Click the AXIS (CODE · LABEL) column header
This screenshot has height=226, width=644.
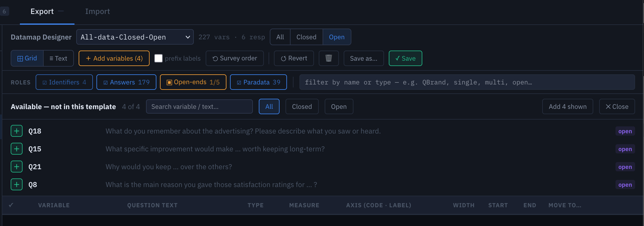tap(379, 205)
